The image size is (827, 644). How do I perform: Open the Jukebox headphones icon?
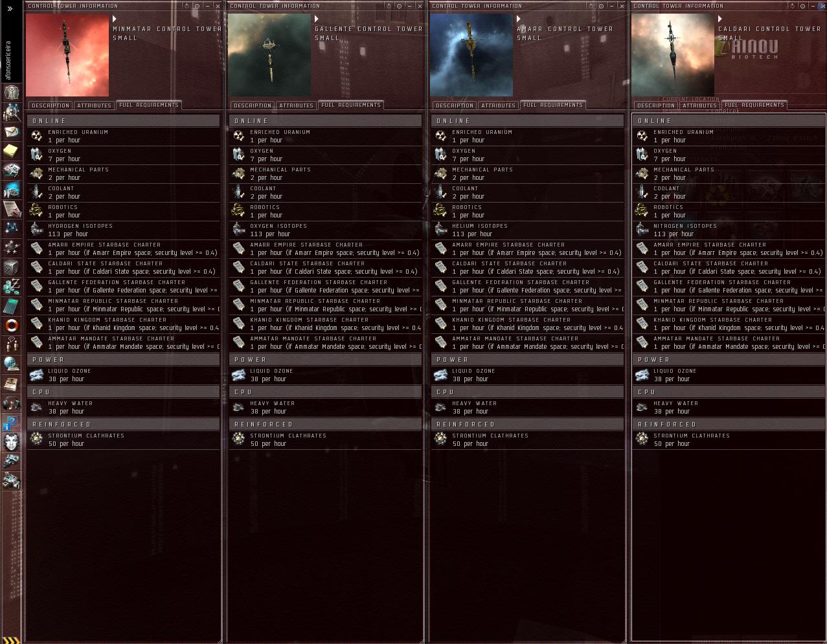(12, 403)
